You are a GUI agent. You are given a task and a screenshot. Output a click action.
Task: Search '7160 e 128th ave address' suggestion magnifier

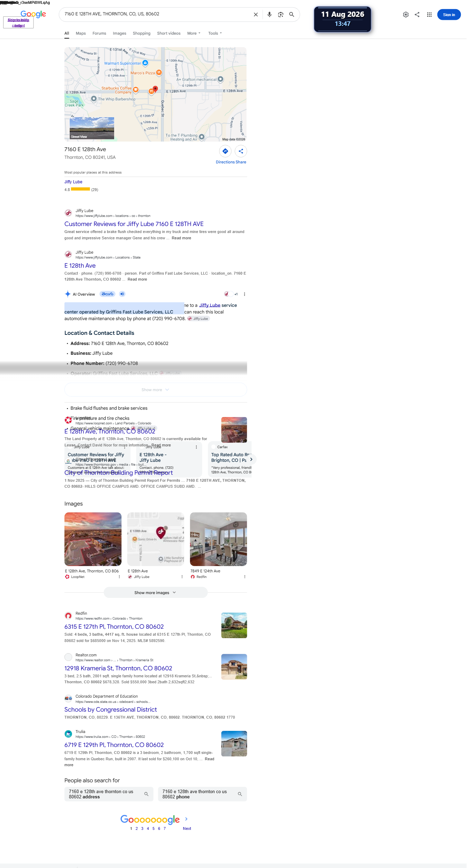[146, 794]
